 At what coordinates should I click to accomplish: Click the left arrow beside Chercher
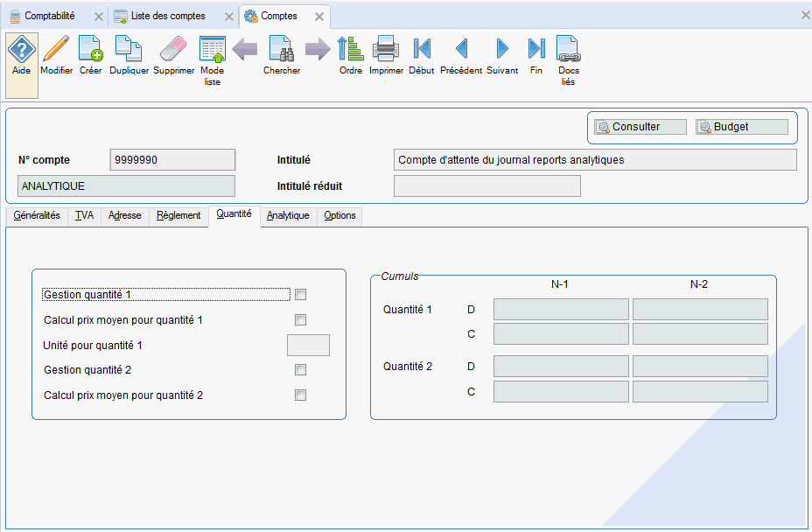pyautogui.click(x=244, y=49)
